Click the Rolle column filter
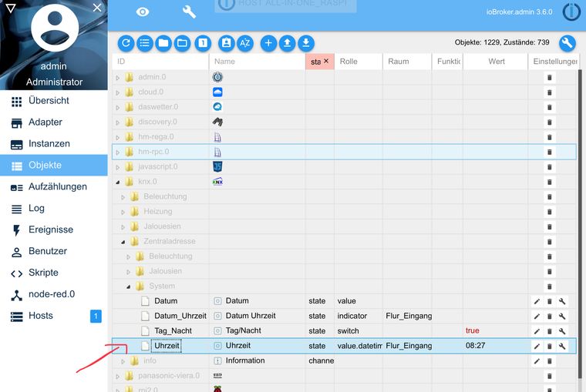 [359, 62]
